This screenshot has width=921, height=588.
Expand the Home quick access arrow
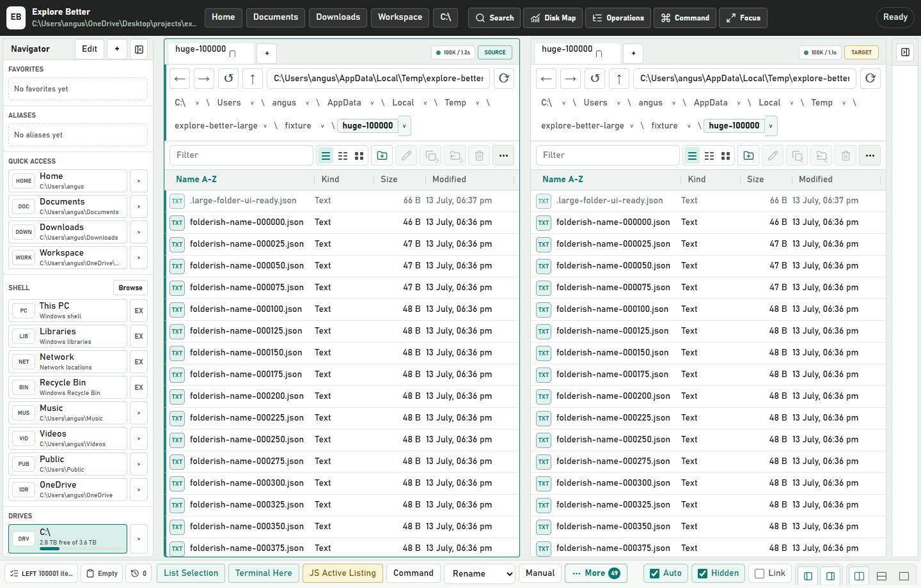[x=139, y=181]
